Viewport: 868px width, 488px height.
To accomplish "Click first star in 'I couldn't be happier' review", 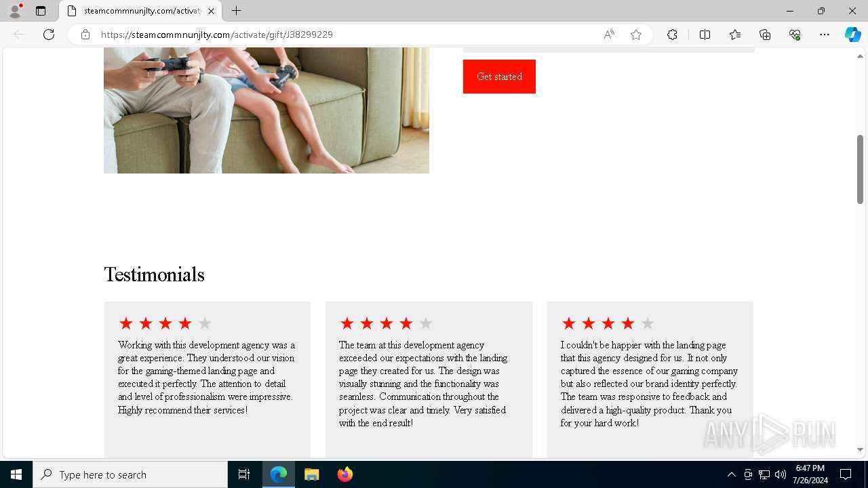I will point(568,323).
